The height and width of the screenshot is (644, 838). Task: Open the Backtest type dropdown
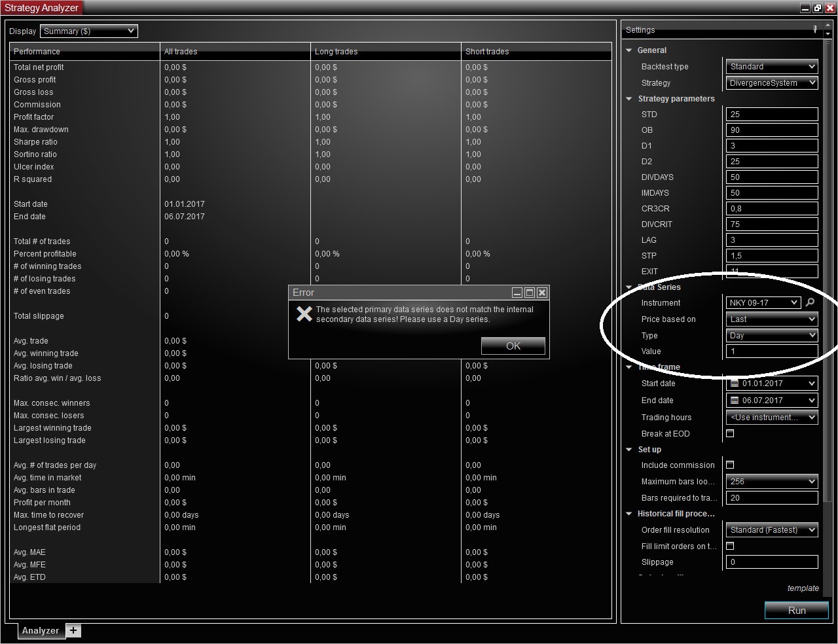pos(772,67)
